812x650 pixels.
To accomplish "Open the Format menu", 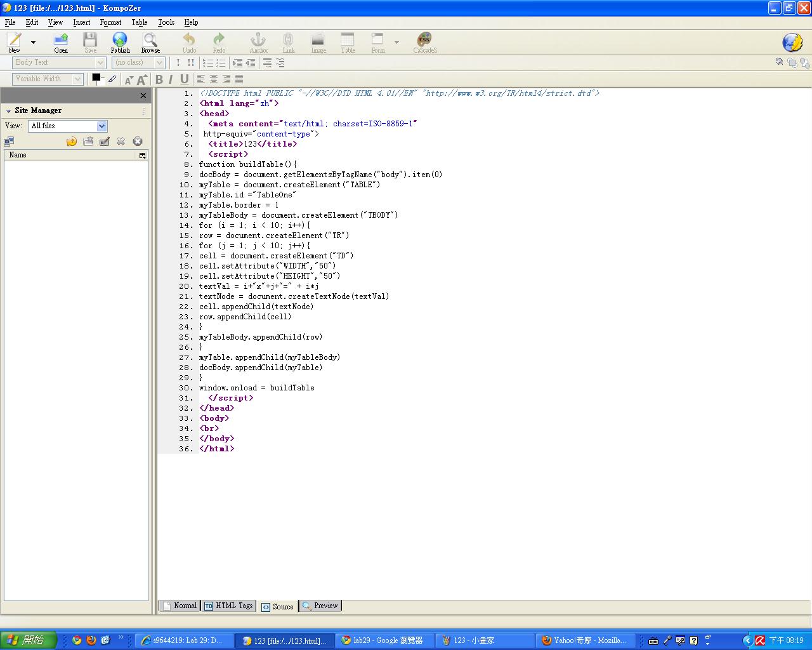I will click(x=110, y=22).
